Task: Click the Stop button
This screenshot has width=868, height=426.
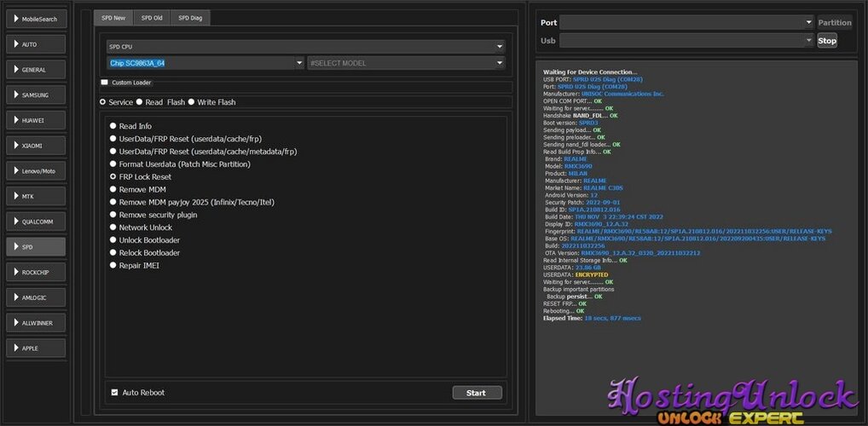Action: pyautogui.click(x=827, y=40)
